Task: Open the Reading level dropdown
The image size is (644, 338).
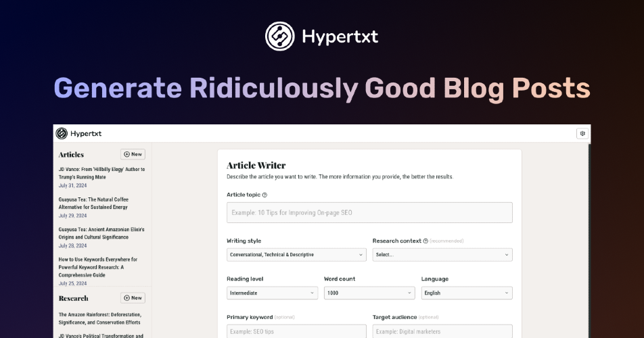Action: [x=273, y=293]
